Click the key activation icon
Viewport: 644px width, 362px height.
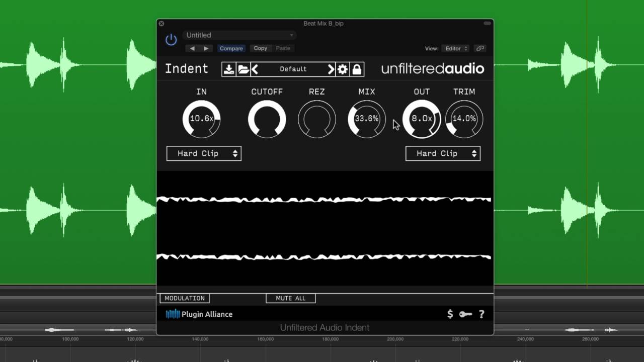(x=464, y=314)
